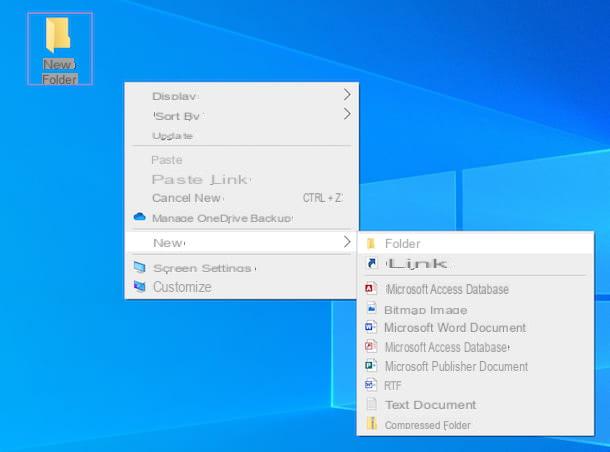Choose Paste from the context menu
Viewport: 610px width, 452px height.
167,160
